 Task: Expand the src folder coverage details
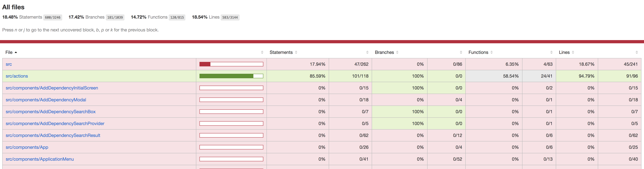click(x=9, y=64)
